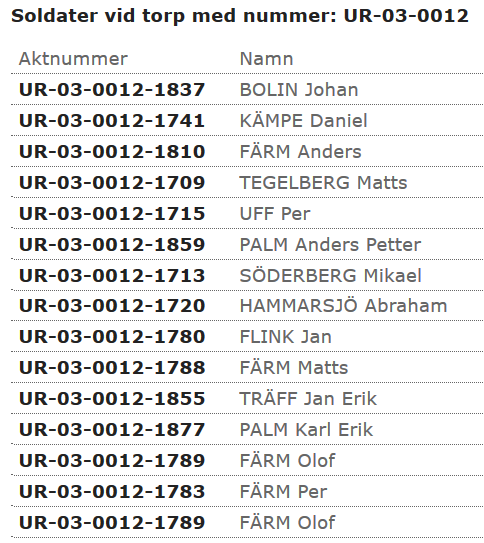Select the BOLIN Johan name entry

pyautogui.click(x=299, y=90)
